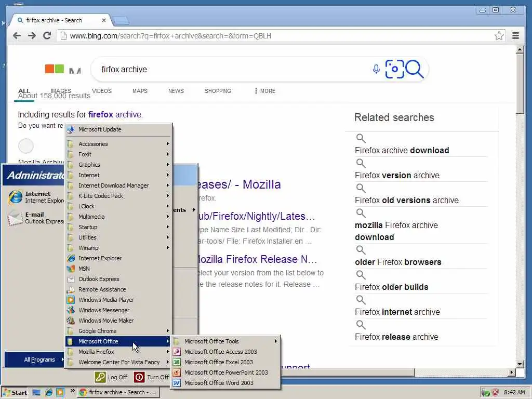Switch to Bing VIDEOS tab

tap(102, 91)
